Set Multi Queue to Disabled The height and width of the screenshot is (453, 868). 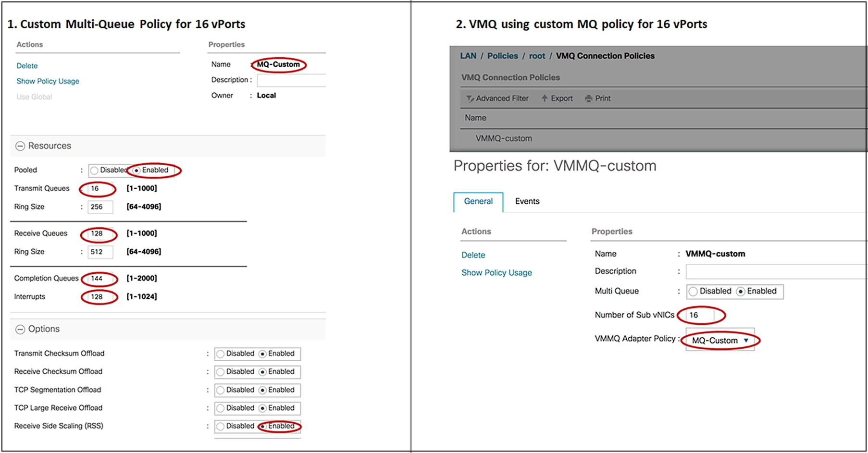click(x=693, y=292)
